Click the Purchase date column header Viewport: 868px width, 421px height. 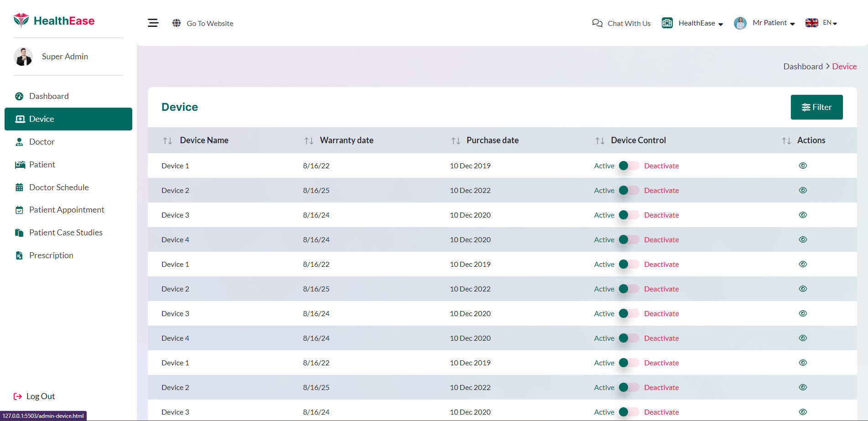pyautogui.click(x=493, y=140)
